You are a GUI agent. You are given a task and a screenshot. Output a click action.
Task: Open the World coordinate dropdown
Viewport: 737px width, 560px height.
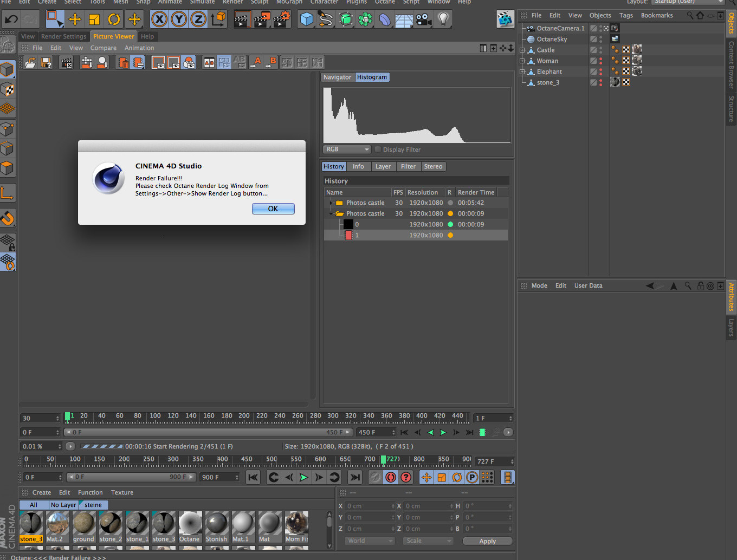pos(370,541)
